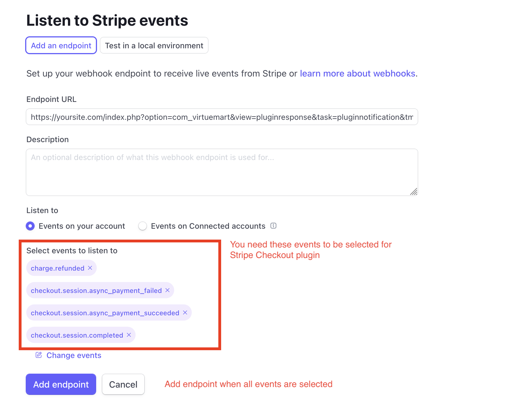Click the pencil edit icon near Change events
The width and height of the screenshot is (506, 420).
(x=39, y=355)
